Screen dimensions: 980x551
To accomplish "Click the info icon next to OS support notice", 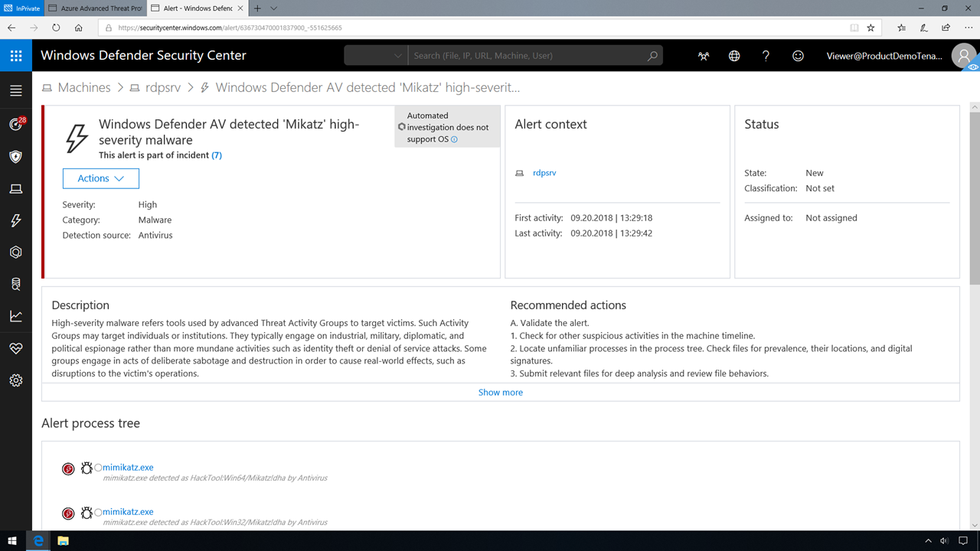I will (x=454, y=139).
